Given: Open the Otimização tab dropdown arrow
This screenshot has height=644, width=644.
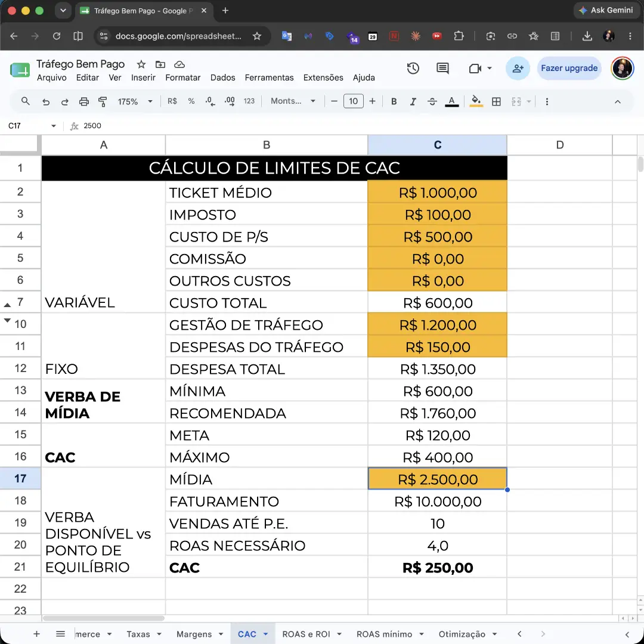Looking at the screenshot, I should 494,634.
